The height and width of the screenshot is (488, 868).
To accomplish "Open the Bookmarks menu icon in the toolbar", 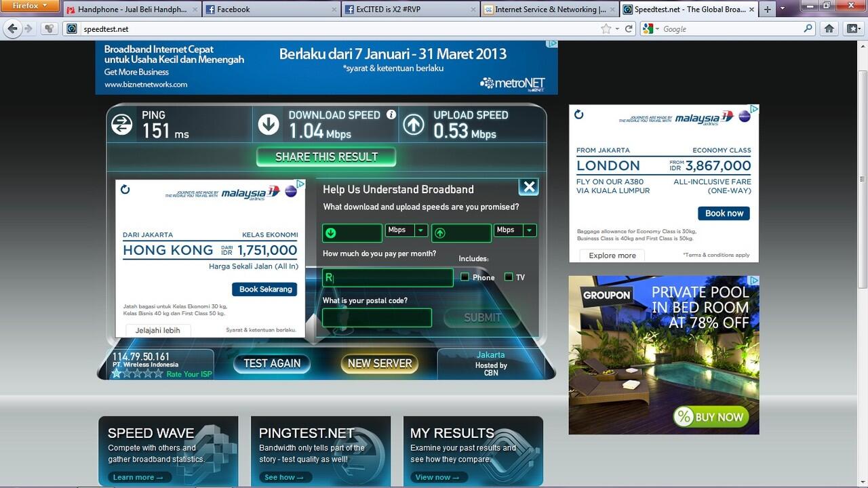I will (x=852, y=28).
